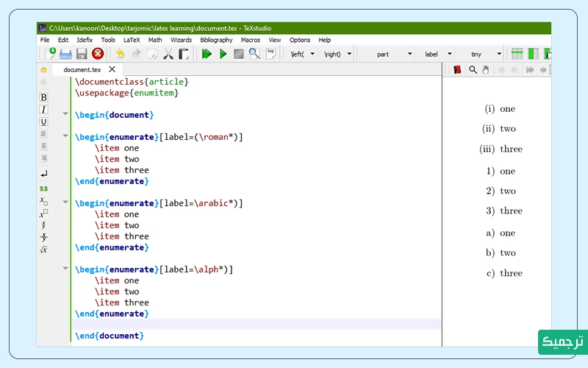The image size is (588, 368).
Task: Click the Build & View double-arrow icon
Action: pyautogui.click(x=207, y=54)
